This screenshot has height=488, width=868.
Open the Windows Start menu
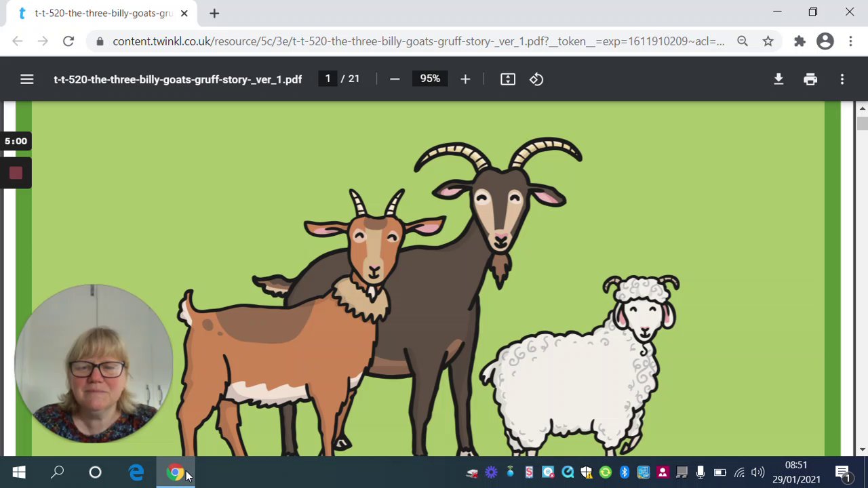[18, 472]
